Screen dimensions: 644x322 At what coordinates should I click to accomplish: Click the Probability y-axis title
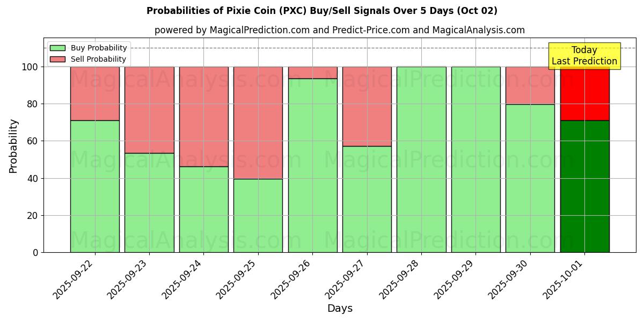click(13, 146)
